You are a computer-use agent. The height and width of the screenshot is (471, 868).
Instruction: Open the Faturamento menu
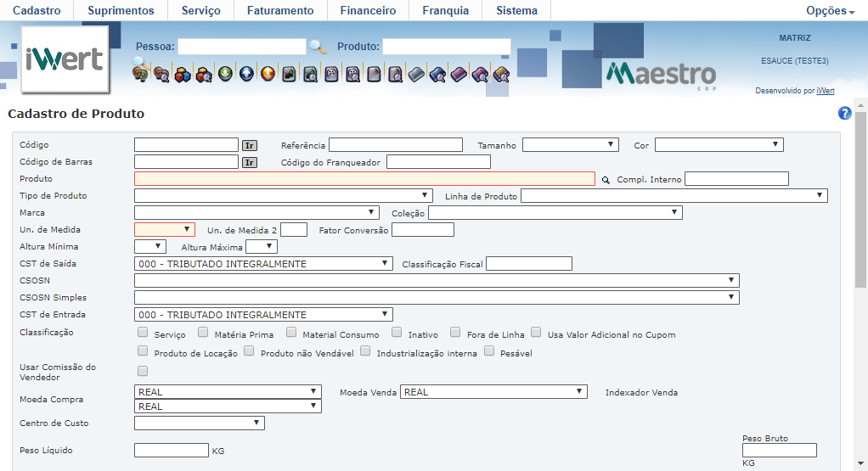(x=280, y=10)
